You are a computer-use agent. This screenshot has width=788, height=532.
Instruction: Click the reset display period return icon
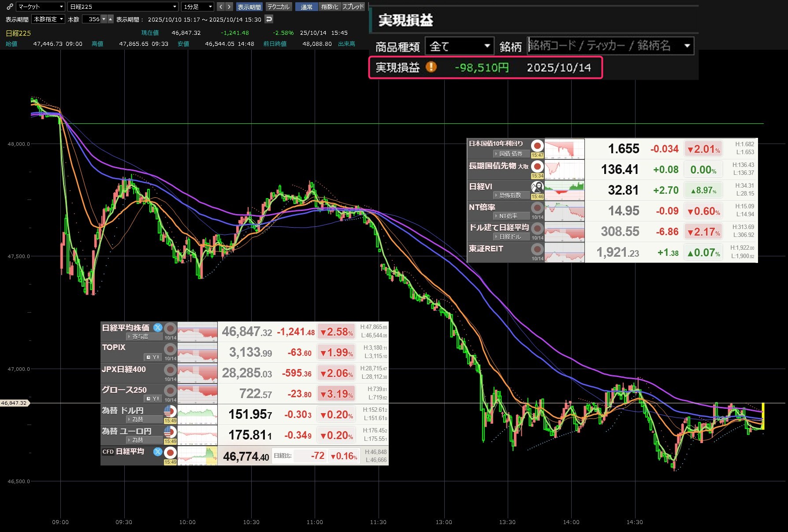click(x=269, y=19)
